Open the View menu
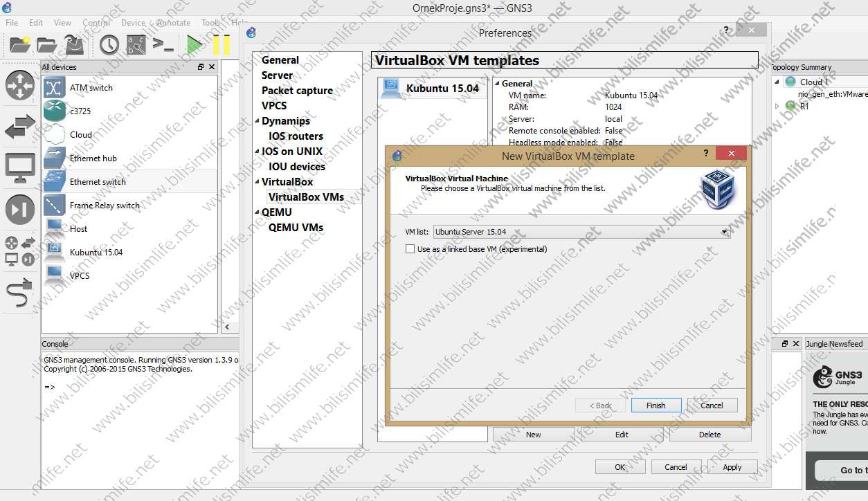The height and width of the screenshot is (501, 868). (x=62, y=23)
